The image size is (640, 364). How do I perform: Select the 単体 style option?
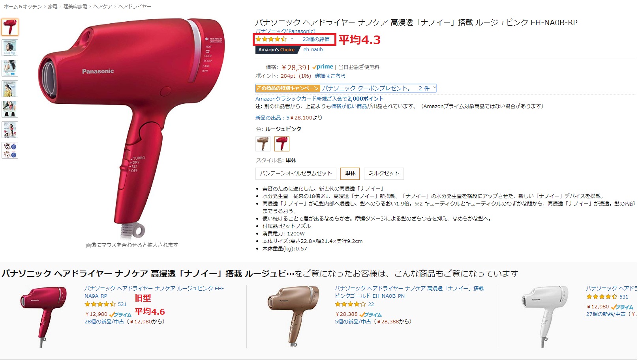click(x=350, y=174)
